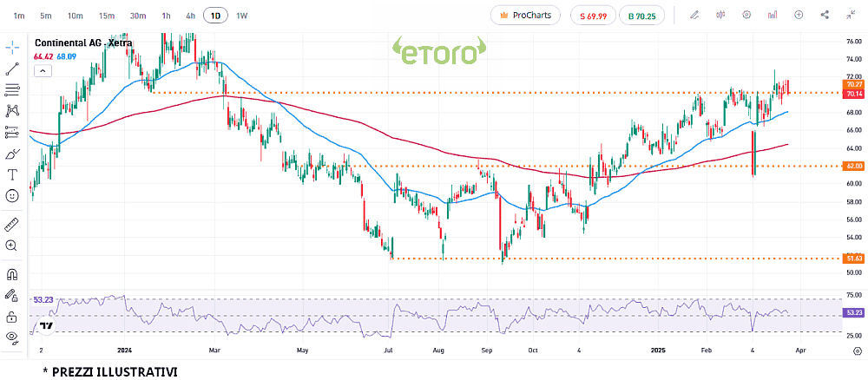Activate the zoom in tool
Screen dimensions: 868x380
click(12, 246)
